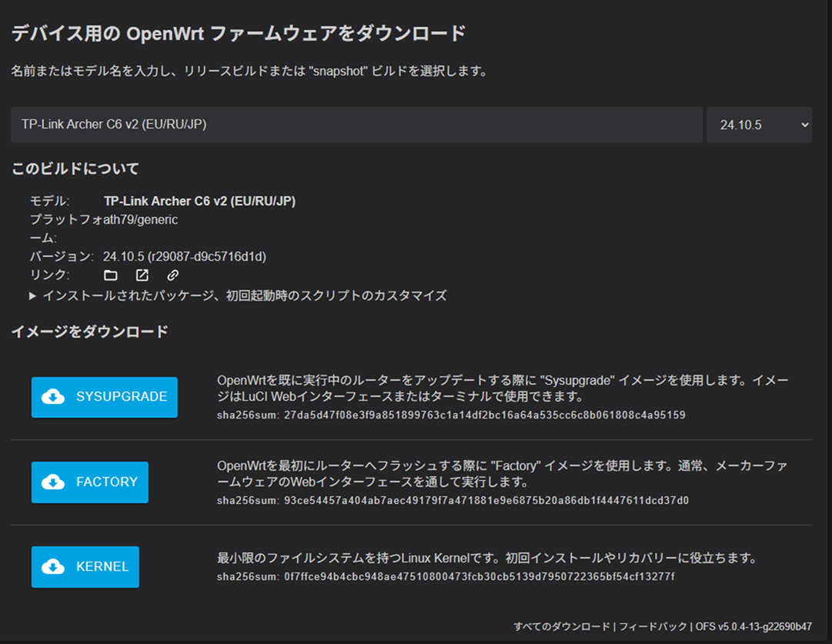This screenshot has width=832, height=644.
Task: Click the OpenWrt firmware download page title
Action: 239,33
